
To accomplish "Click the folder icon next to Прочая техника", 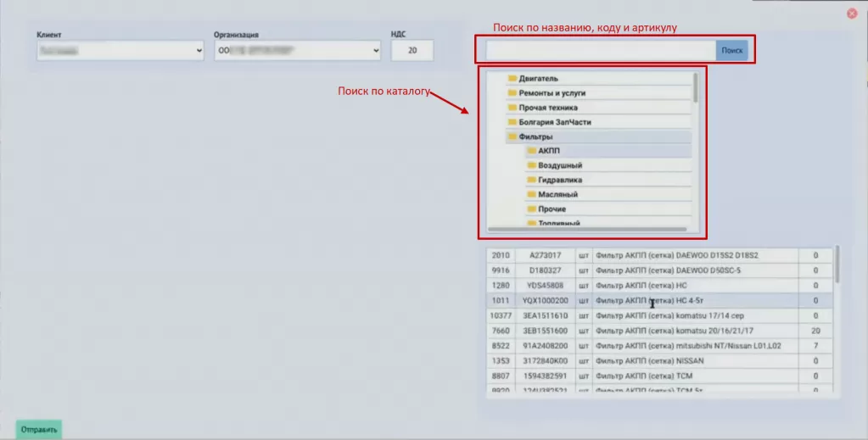I will (512, 108).
